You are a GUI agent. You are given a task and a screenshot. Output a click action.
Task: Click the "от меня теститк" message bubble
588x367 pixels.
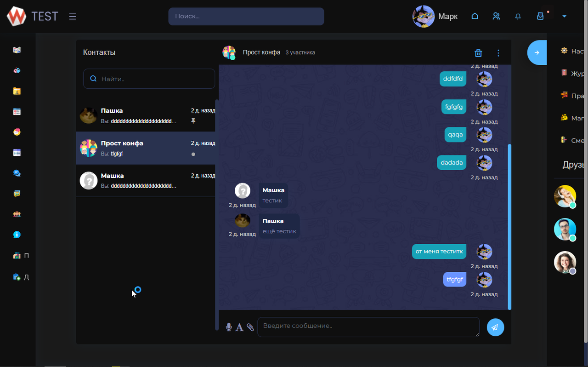point(439,251)
